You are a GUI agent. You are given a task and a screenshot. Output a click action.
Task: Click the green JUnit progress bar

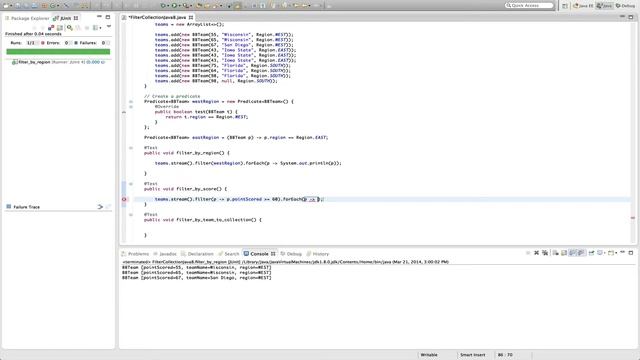click(58, 52)
